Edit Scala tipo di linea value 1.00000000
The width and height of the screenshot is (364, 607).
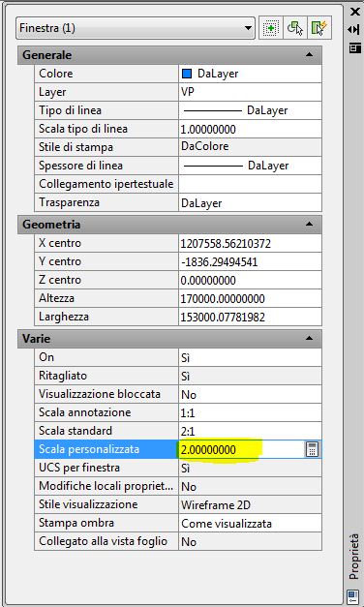pyautogui.click(x=250, y=129)
